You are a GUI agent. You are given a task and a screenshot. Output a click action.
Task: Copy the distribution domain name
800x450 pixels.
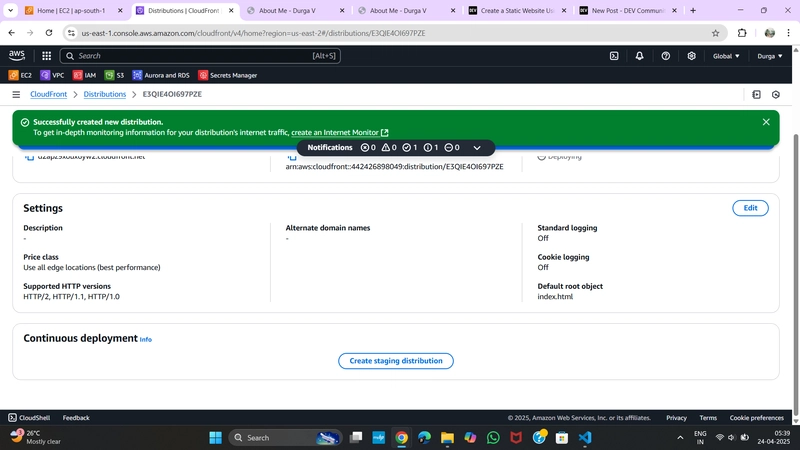click(30, 157)
